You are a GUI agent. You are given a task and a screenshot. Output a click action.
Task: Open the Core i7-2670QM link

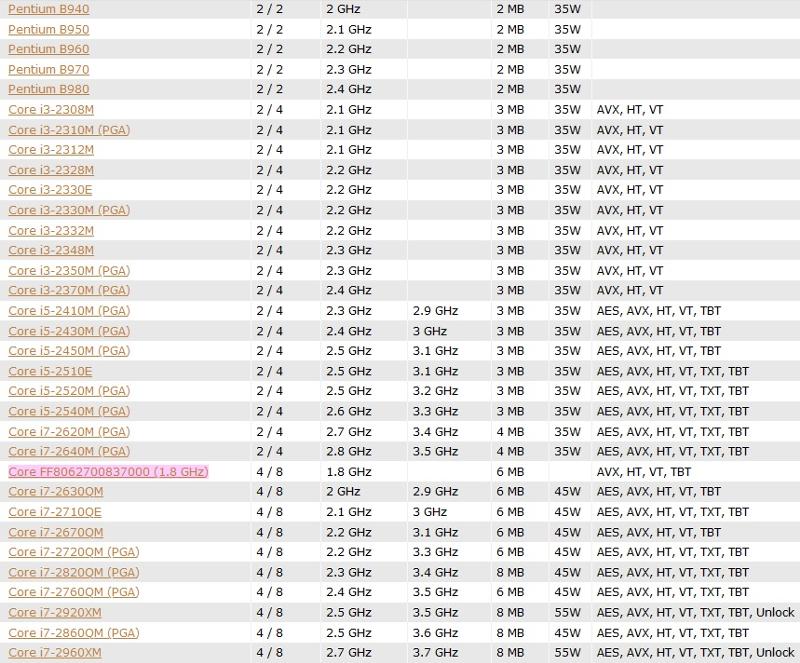(56, 532)
